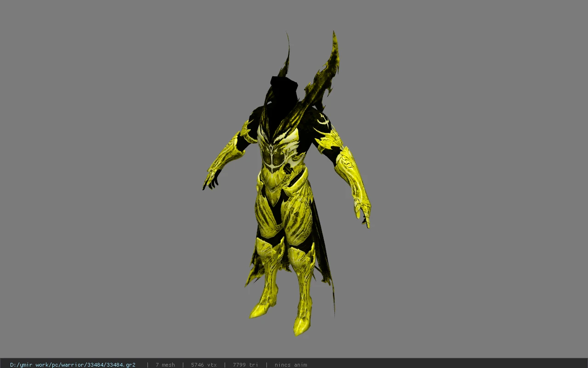This screenshot has width=588, height=368.
Task: Click the "5746 vtx" vertex count
Action: point(204,365)
